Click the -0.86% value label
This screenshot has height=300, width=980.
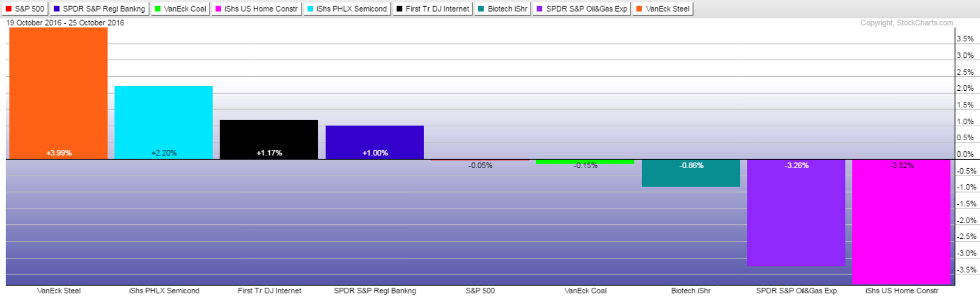tap(691, 165)
